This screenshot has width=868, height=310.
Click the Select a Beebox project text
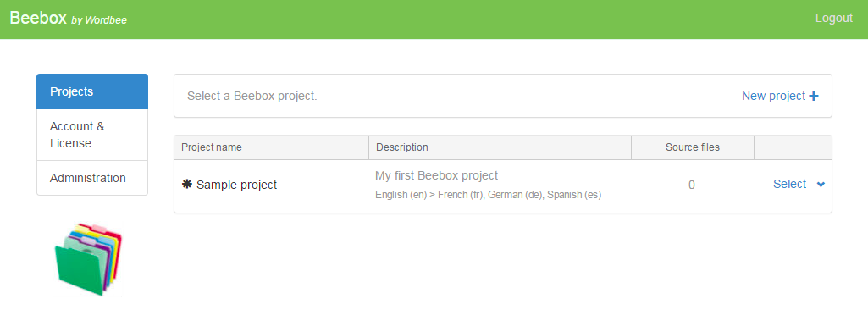point(252,96)
